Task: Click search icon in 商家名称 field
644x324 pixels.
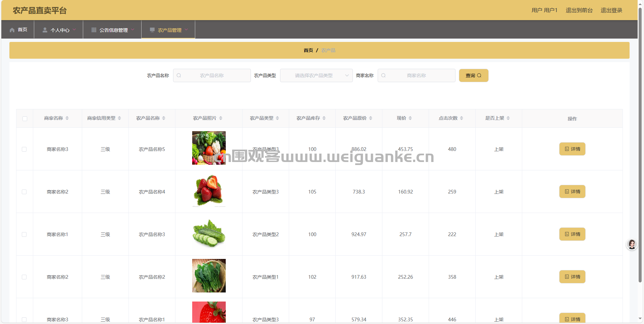Action: [x=383, y=75]
